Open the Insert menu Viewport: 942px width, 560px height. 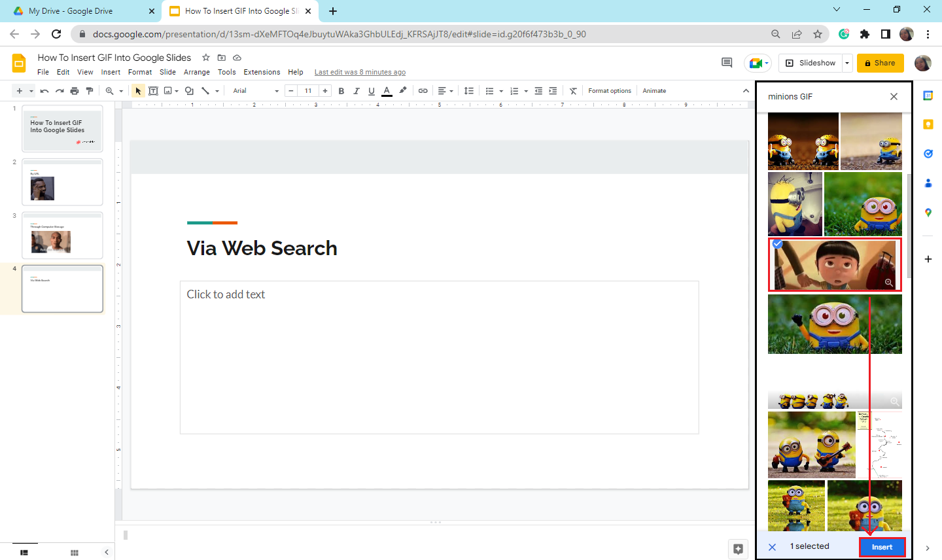(111, 72)
